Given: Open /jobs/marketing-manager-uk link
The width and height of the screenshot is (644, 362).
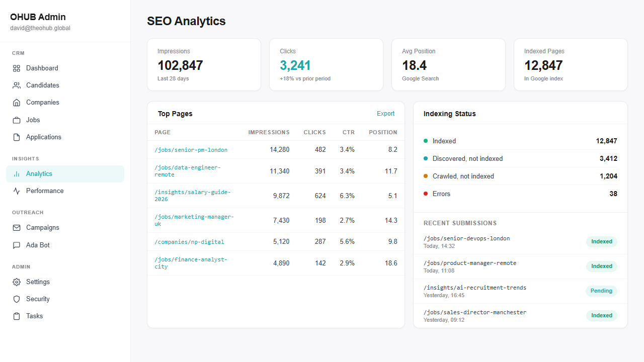Looking at the screenshot, I should click(194, 220).
